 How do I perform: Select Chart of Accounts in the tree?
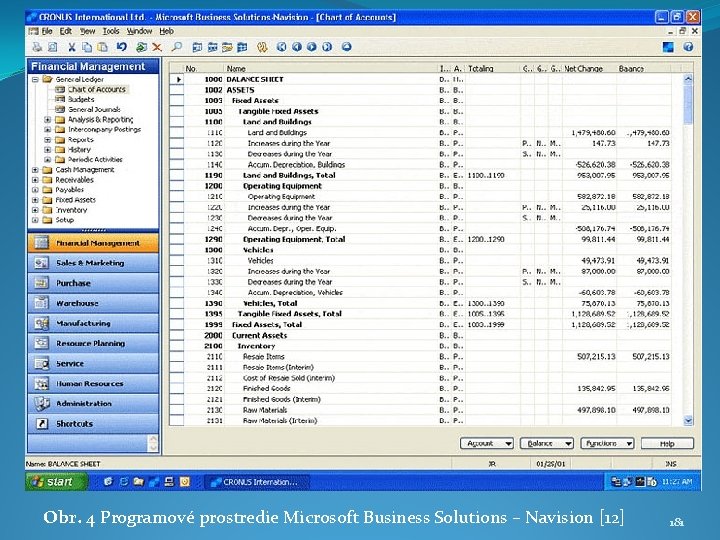click(x=96, y=90)
